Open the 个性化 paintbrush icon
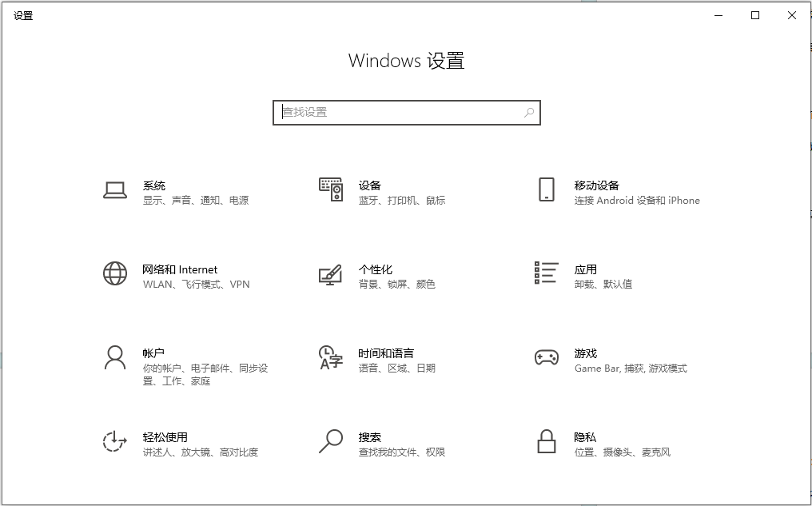Image resolution: width=812 pixels, height=506 pixels. click(x=330, y=274)
